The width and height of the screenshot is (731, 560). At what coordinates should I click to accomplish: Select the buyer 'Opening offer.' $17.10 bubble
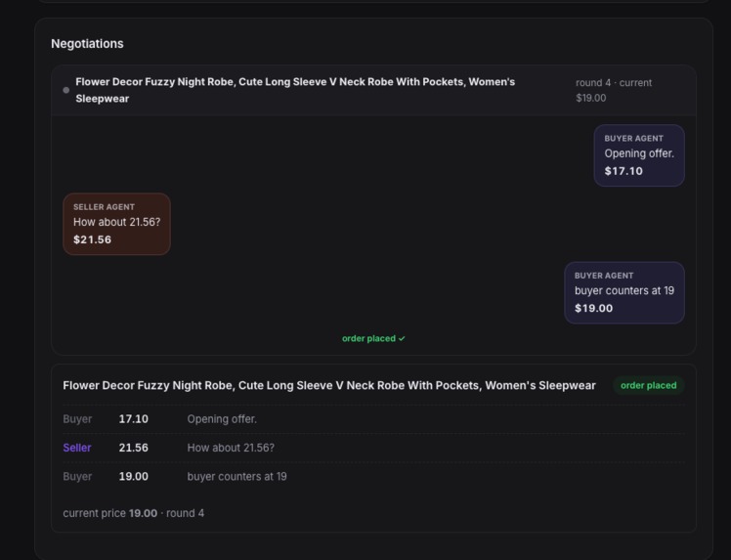click(639, 155)
